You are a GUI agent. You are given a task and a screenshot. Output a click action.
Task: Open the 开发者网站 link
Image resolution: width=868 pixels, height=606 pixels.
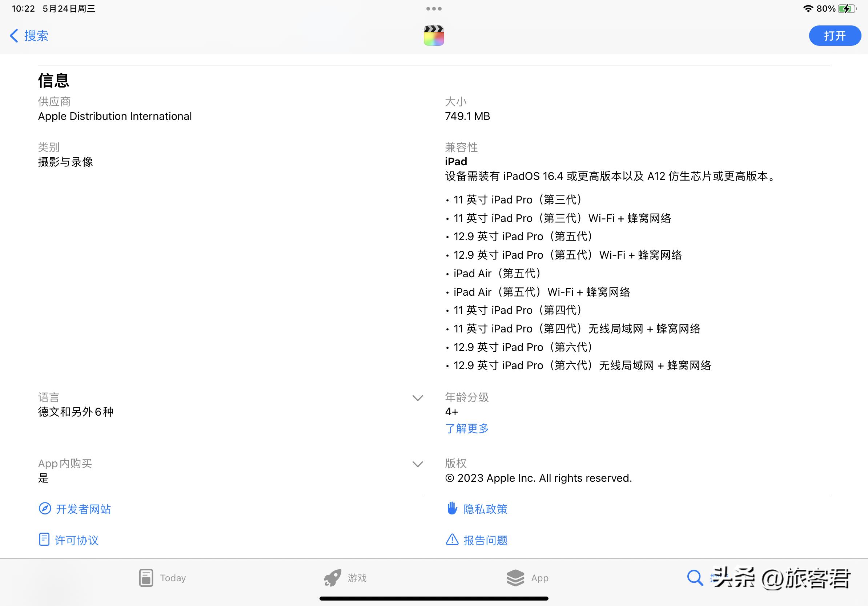coord(84,509)
